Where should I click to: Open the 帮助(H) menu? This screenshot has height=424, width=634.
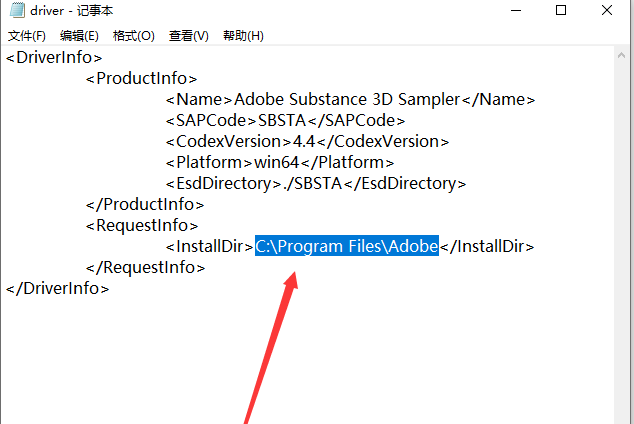[243, 36]
